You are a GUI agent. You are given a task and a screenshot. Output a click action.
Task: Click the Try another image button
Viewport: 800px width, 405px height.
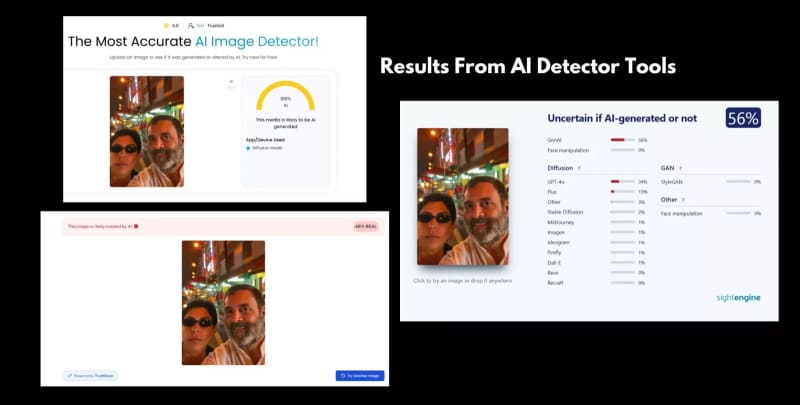359,375
